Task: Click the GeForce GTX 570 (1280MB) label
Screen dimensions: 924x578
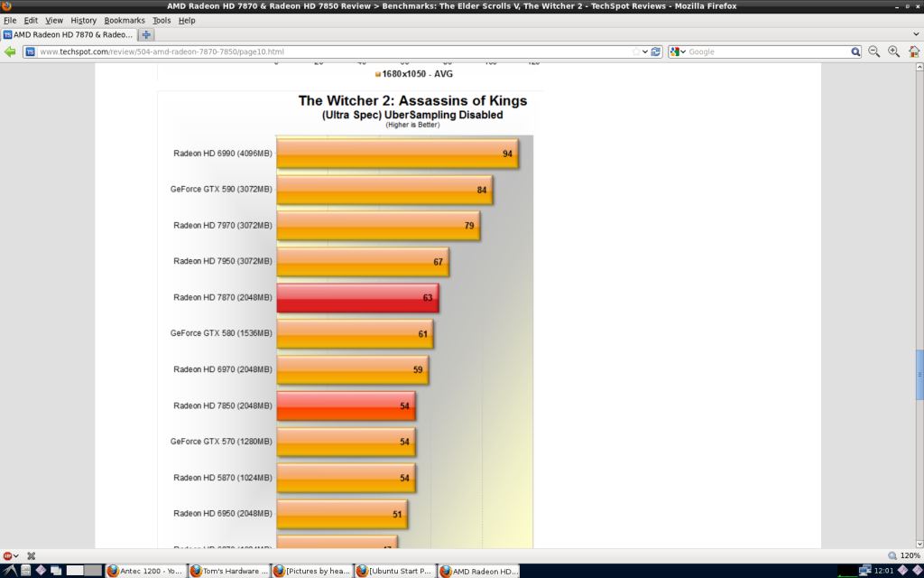Action: 222,441
